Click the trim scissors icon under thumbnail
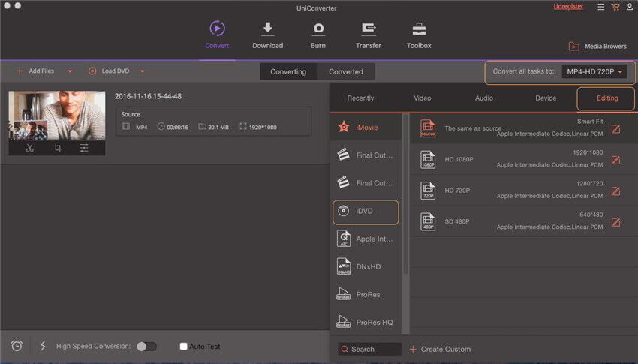This screenshot has height=364, width=638. point(30,148)
